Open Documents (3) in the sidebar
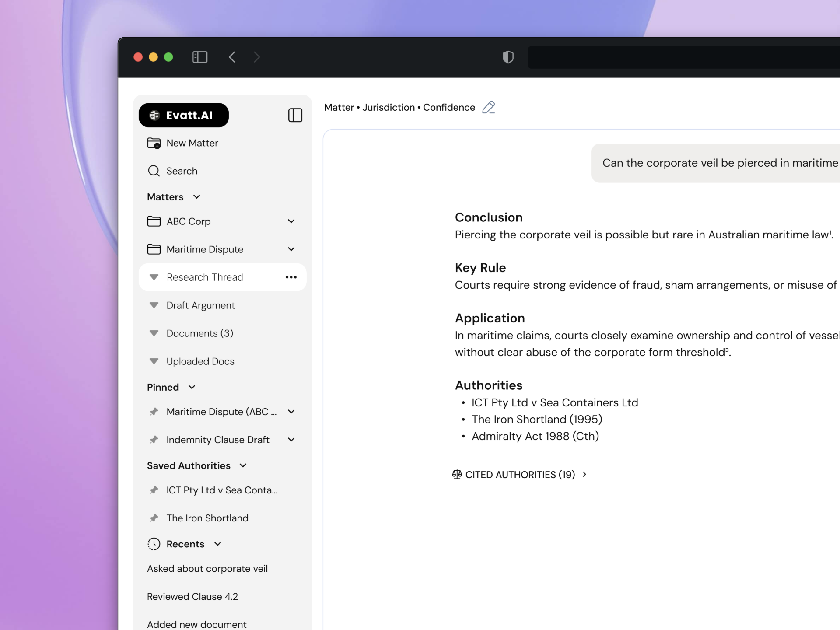This screenshot has width=840, height=630. tap(199, 333)
